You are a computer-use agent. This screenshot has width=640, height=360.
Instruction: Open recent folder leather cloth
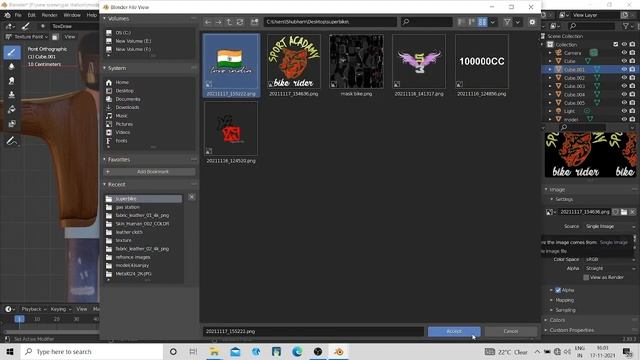[129, 232]
